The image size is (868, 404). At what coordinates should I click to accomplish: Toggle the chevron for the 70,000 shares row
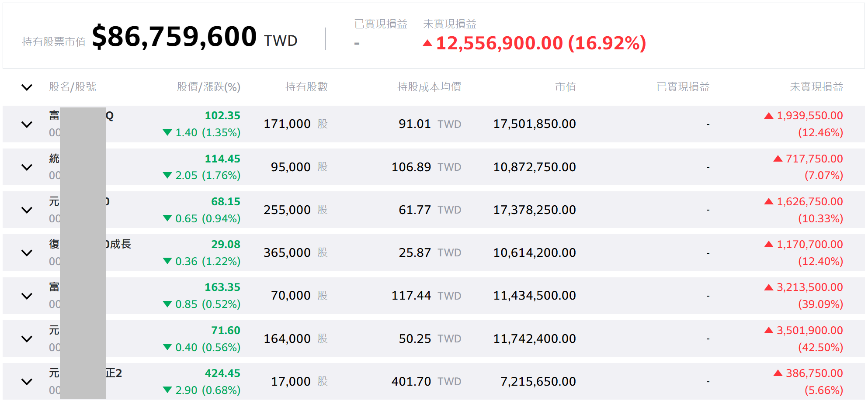click(x=27, y=296)
